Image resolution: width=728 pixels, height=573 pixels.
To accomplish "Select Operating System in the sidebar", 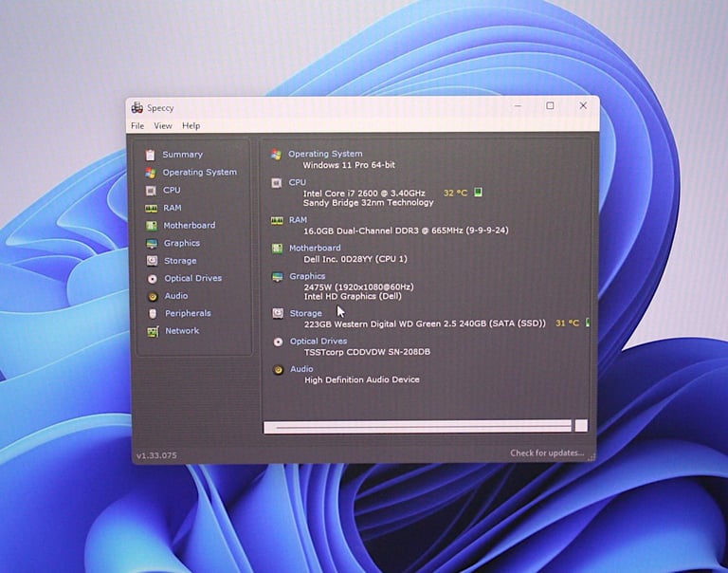I will pyautogui.click(x=200, y=173).
